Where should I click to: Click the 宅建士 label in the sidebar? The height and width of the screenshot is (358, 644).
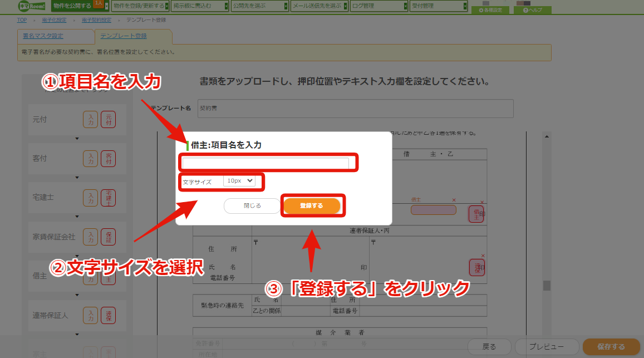(43, 198)
